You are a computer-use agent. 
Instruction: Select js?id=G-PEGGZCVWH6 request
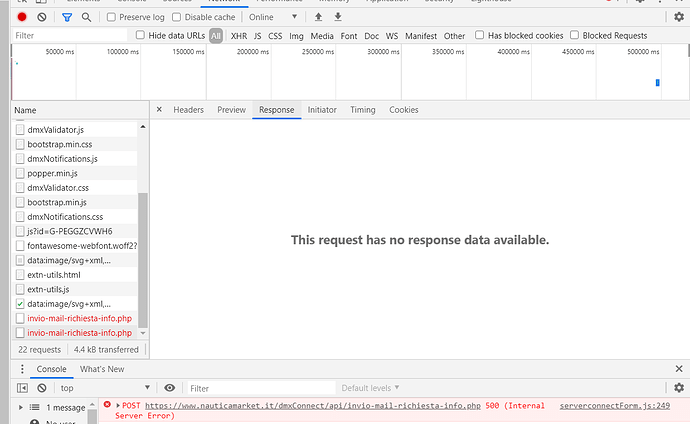[x=75, y=231]
